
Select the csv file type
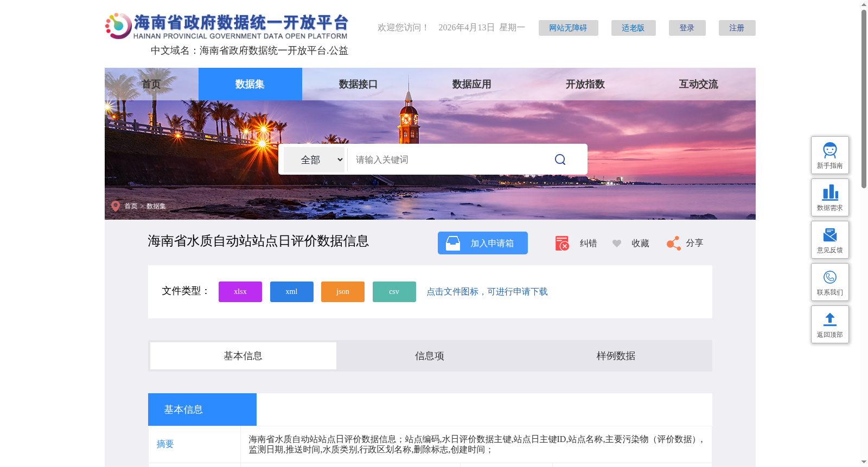(x=394, y=292)
